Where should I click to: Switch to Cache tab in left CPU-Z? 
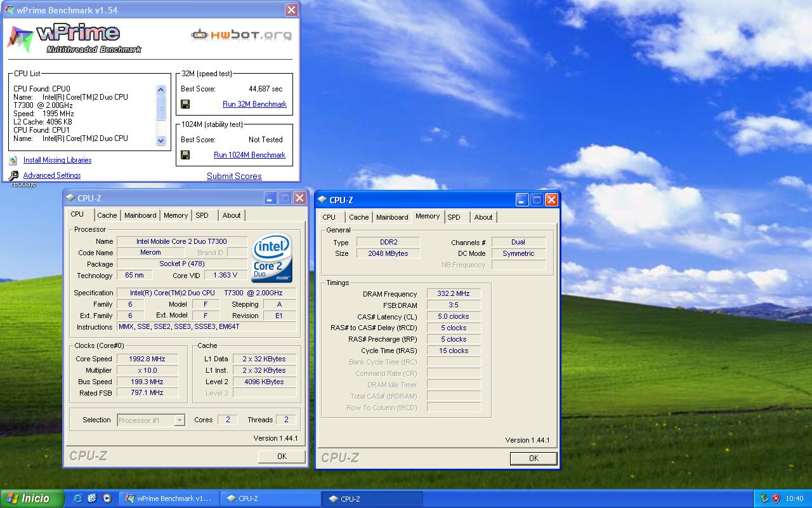[x=107, y=215]
